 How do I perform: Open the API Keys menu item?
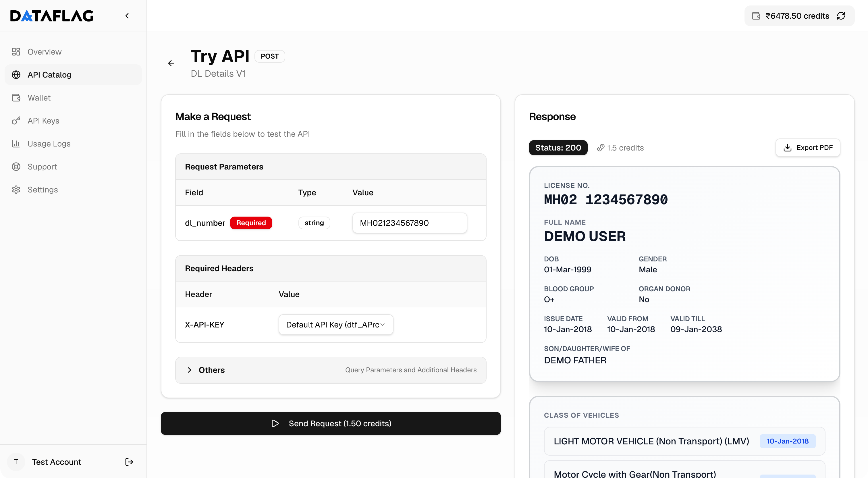tap(73, 121)
